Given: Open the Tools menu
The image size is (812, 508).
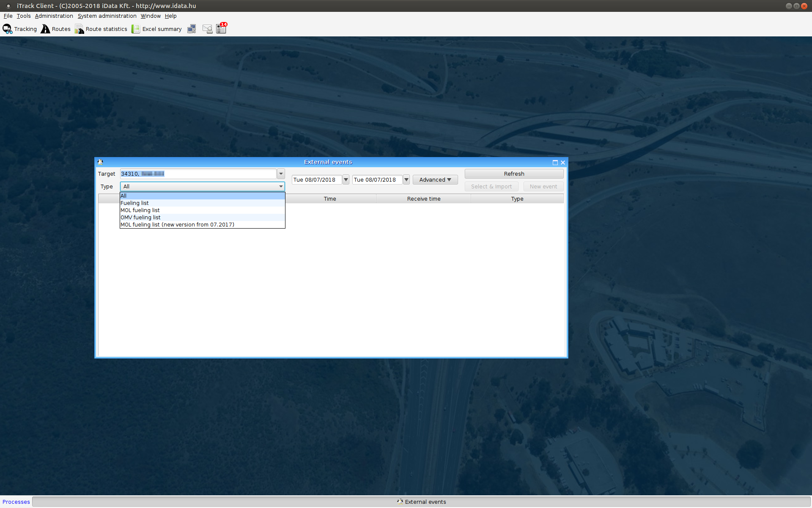Looking at the screenshot, I should pos(24,16).
